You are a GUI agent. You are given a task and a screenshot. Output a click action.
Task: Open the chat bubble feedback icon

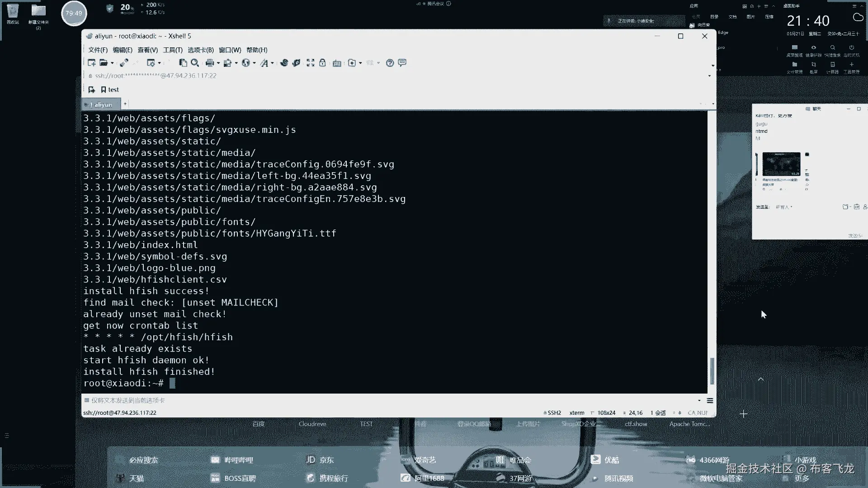point(402,63)
